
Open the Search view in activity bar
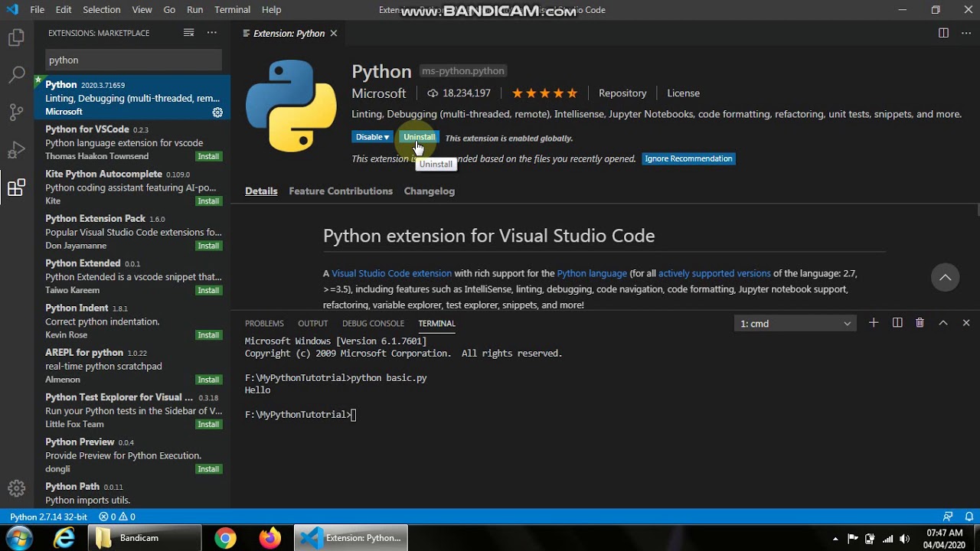[17, 75]
